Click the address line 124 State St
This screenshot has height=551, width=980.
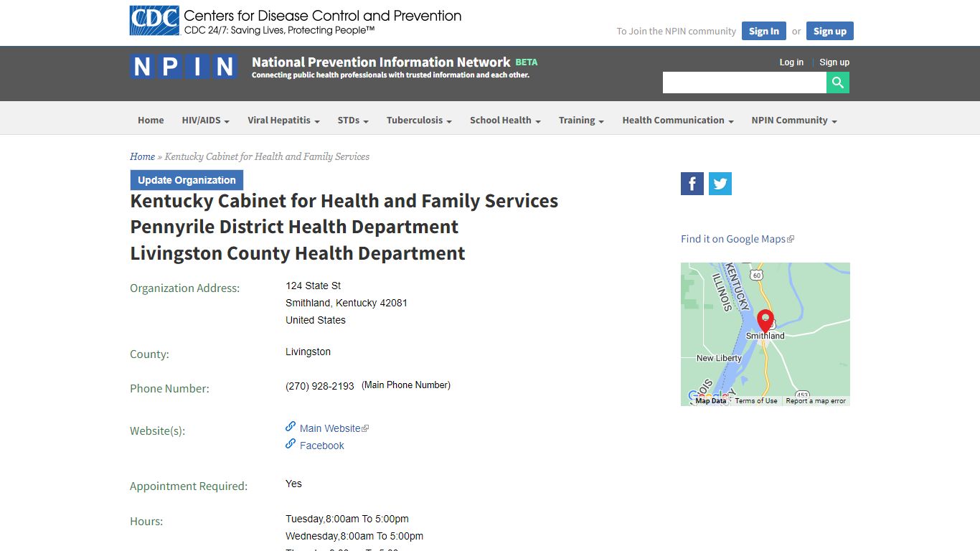point(314,286)
